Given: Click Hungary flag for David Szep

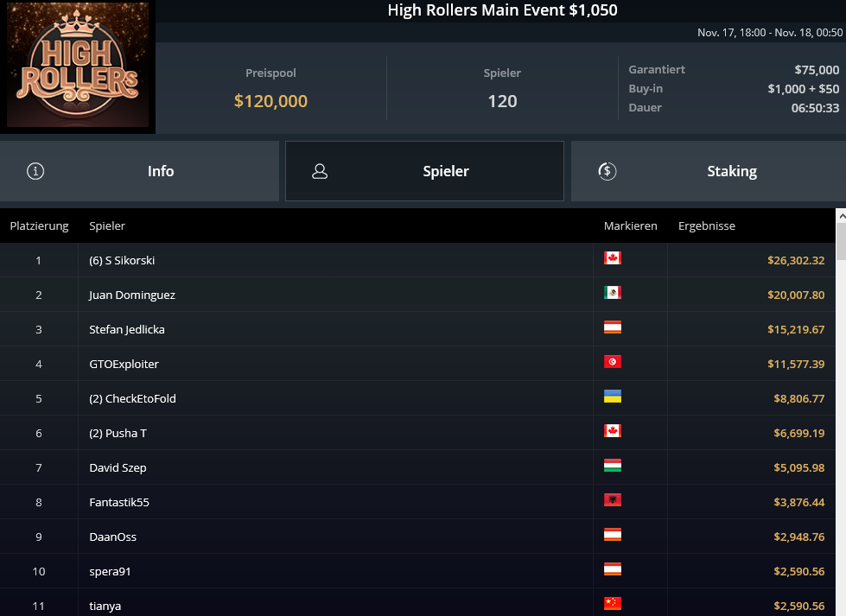Looking at the screenshot, I should point(613,465).
